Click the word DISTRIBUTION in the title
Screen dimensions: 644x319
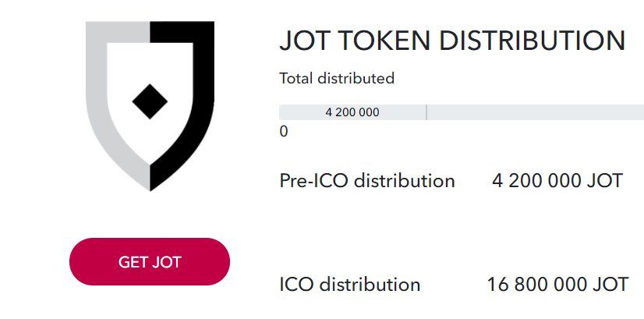(x=532, y=41)
